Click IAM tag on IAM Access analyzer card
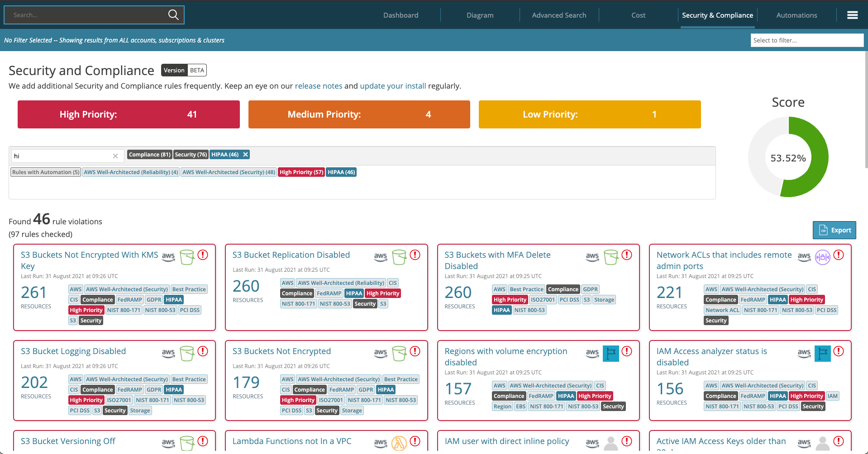The height and width of the screenshot is (454, 868). [833, 396]
